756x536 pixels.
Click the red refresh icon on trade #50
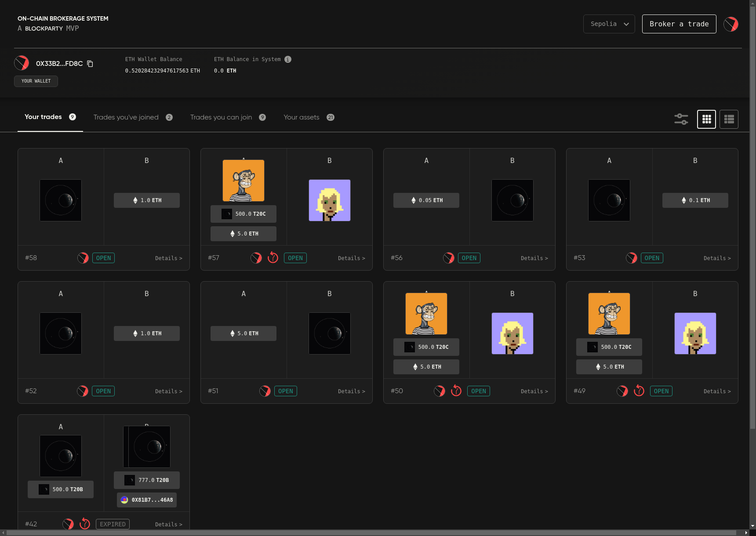pyautogui.click(x=456, y=391)
